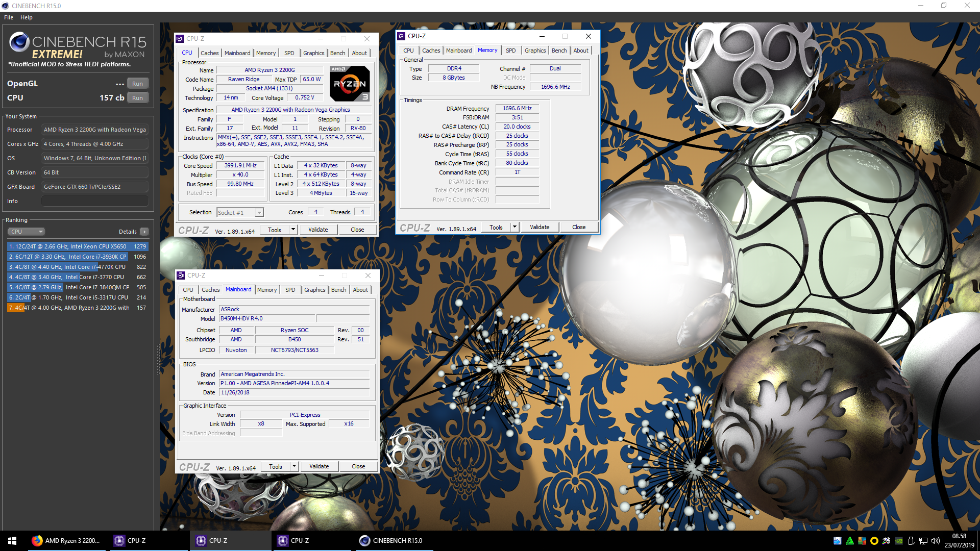Click the colorful four-square tray icon

click(x=862, y=541)
